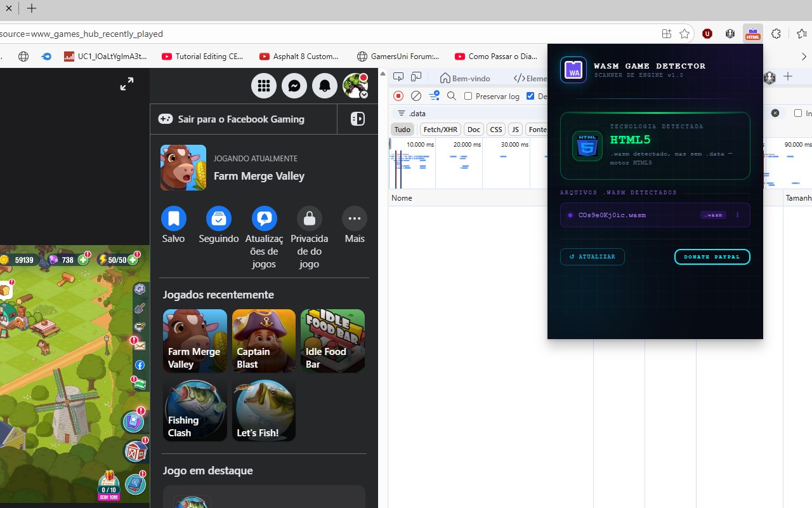Toggle DevTools device emulation icon
812x508 pixels.
tap(416, 77)
